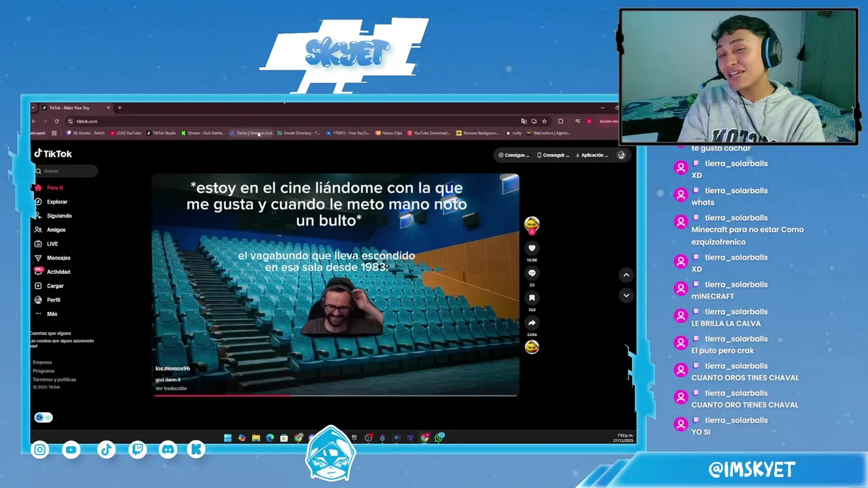
Task: Save the video with the bookmark icon
Action: tap(532, 298)
